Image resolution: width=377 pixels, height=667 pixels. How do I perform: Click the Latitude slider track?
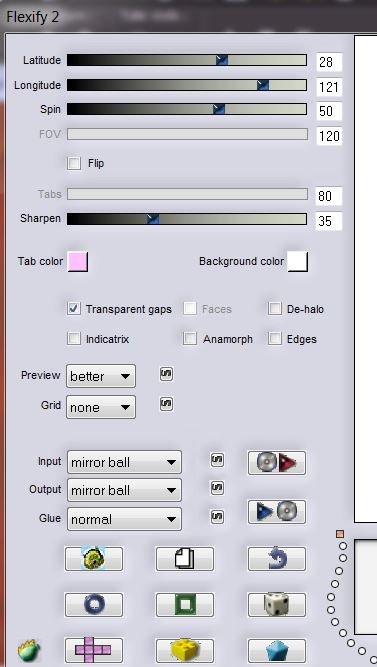click(x=187, y=60)
